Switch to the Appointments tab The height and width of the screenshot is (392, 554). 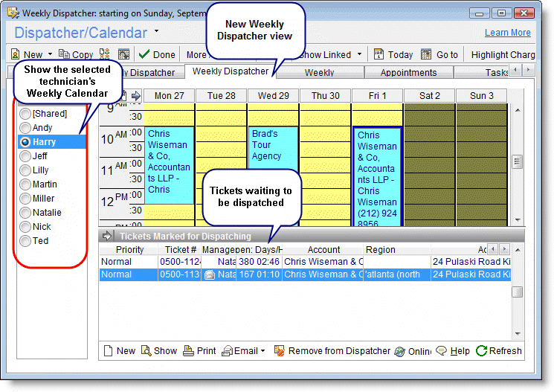[408, 72]
